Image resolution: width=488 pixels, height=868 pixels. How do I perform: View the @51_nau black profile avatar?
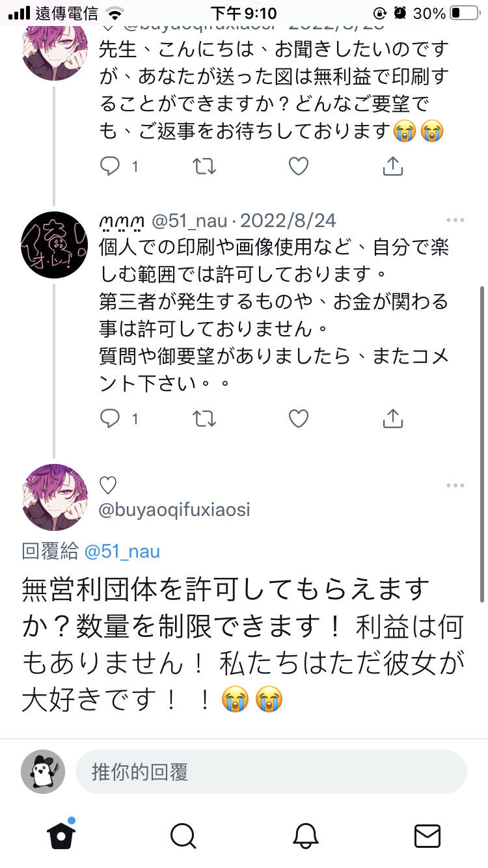[55, 245]
